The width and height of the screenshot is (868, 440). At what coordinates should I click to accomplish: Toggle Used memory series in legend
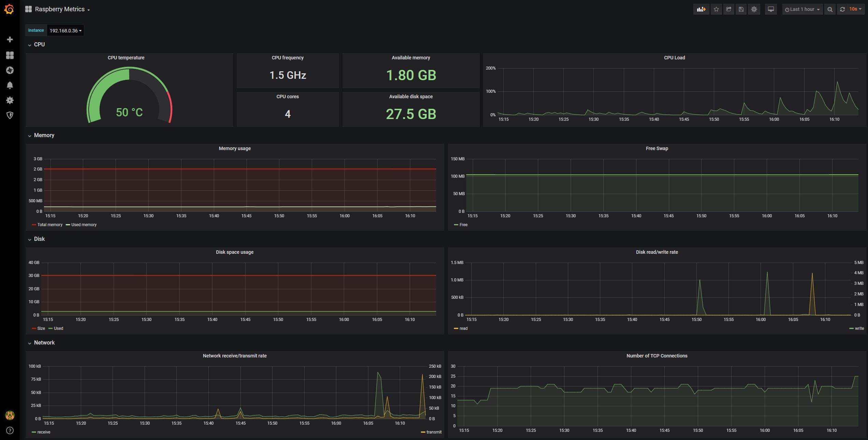pos(84,225)
